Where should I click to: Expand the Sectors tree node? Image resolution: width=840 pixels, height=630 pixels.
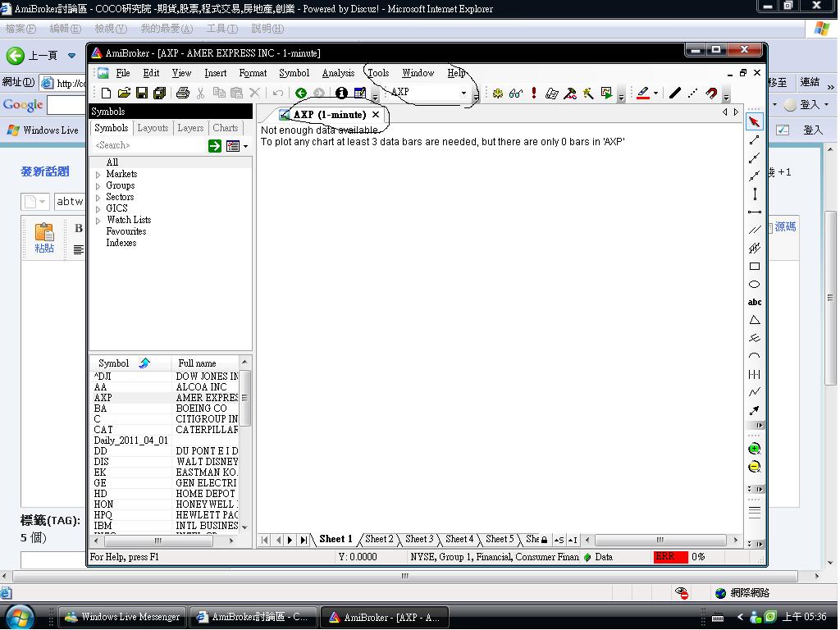[x=98, y=198]
